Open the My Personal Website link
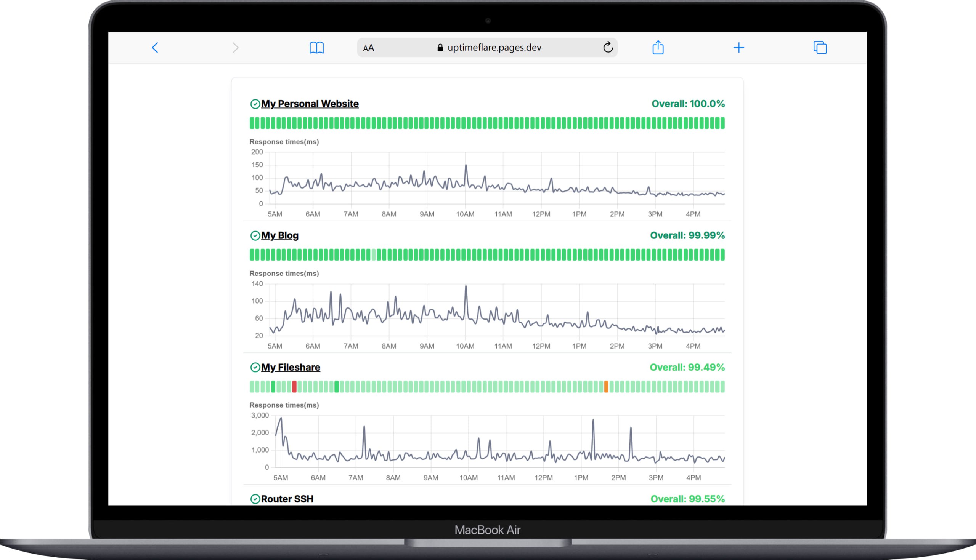The image size is (976, 560). tap(310, 104)
